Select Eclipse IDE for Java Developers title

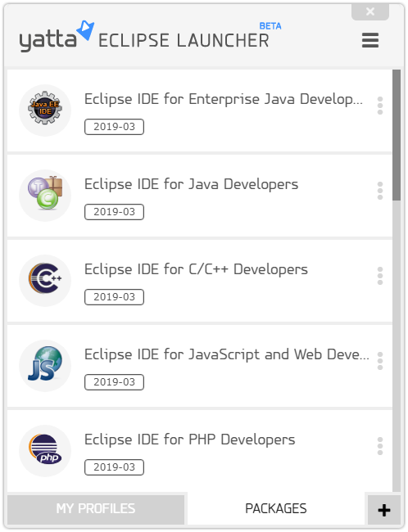pyautogui.click(x=191, y=184)
